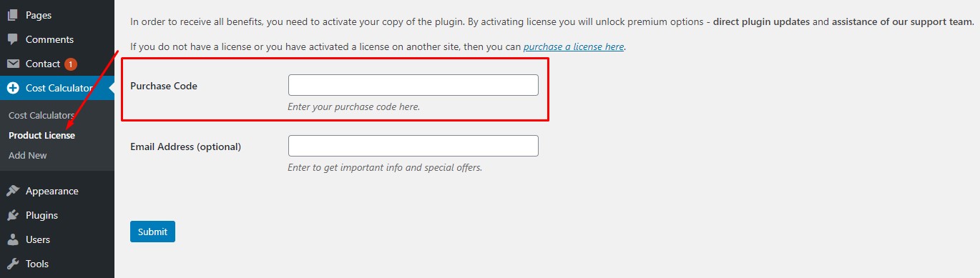Focus the Email Address input field

[413, 146]
